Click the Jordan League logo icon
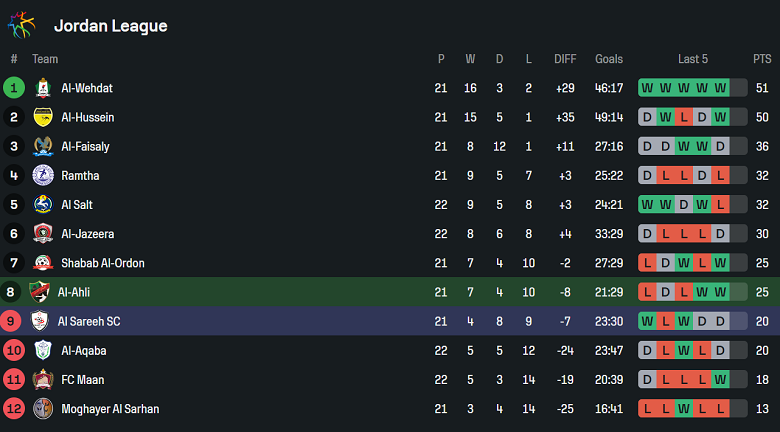Image resolution: width=780 pixels, height=432 pixels. (x=22, y=25)
